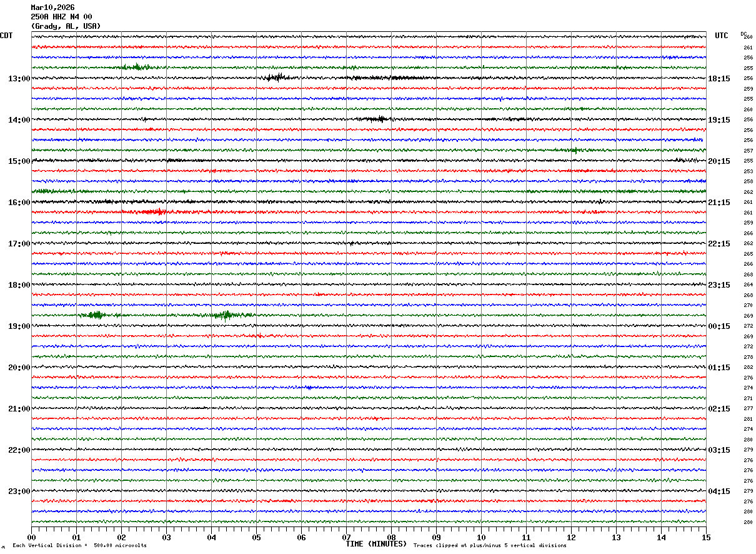Click minute 00 on the time axis
The image size is (756, 554).
(x=31, y=537)
